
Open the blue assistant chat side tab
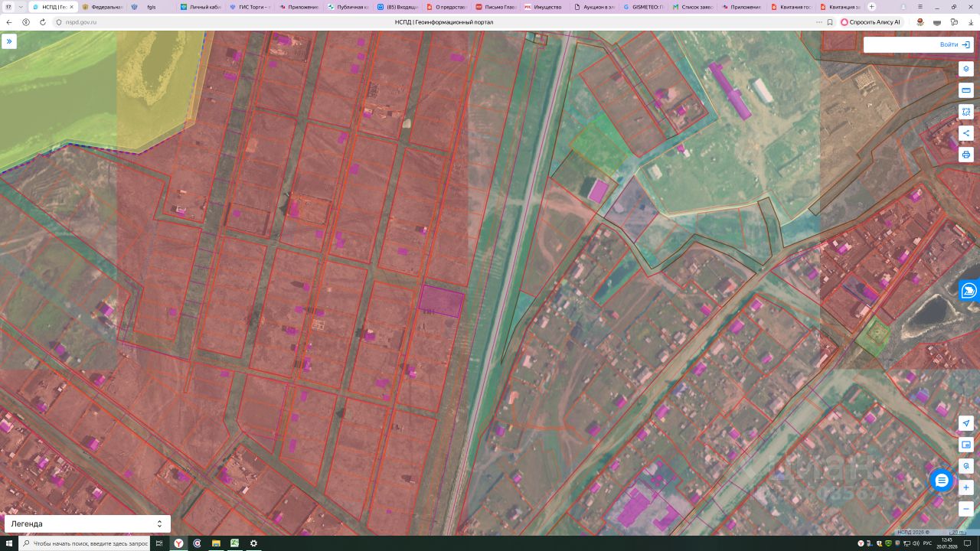969,290
